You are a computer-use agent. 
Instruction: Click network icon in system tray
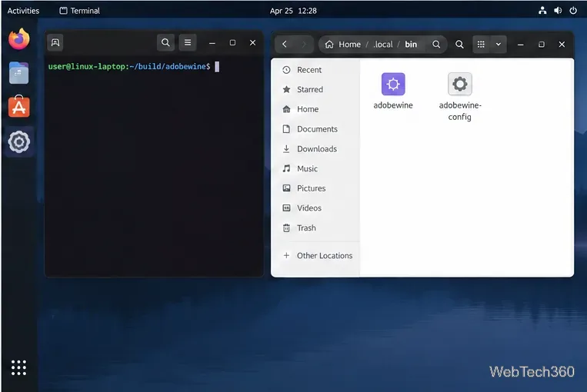point(542,11)
